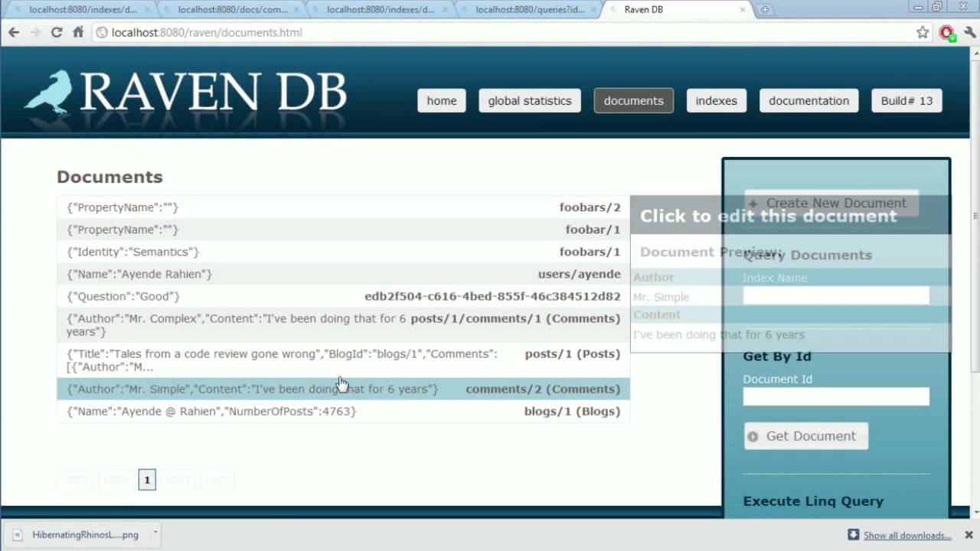Open the documents navigation button
980x551 pixels.
click(x=634, y=100)
